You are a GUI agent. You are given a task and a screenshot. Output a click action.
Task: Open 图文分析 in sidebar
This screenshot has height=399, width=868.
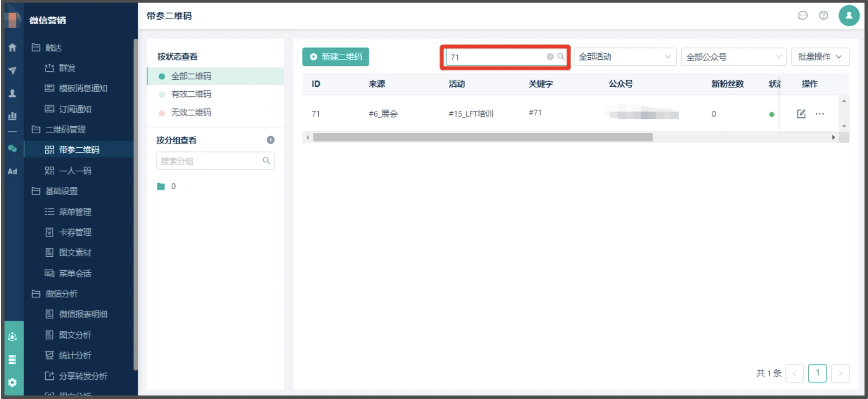tap(68, 335)
